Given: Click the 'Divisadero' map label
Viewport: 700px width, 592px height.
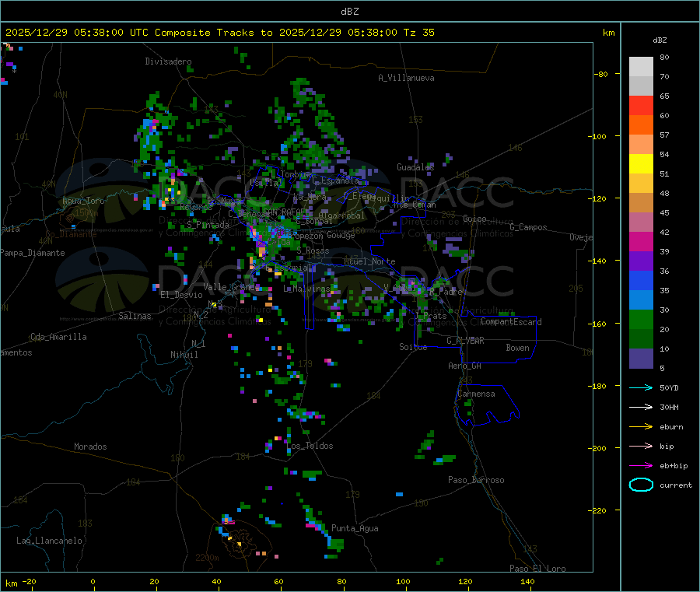Looking at the screenshot, I should click(x=168, y=61).
